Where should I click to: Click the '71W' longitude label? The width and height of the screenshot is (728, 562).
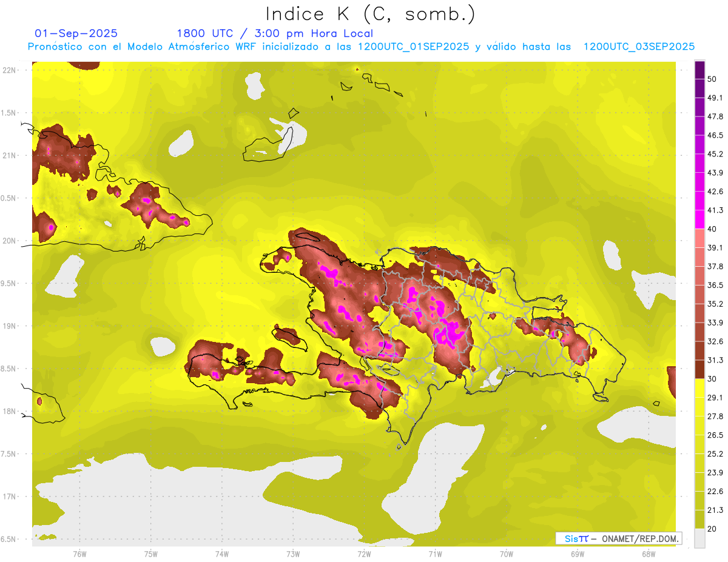click(435, 554)
